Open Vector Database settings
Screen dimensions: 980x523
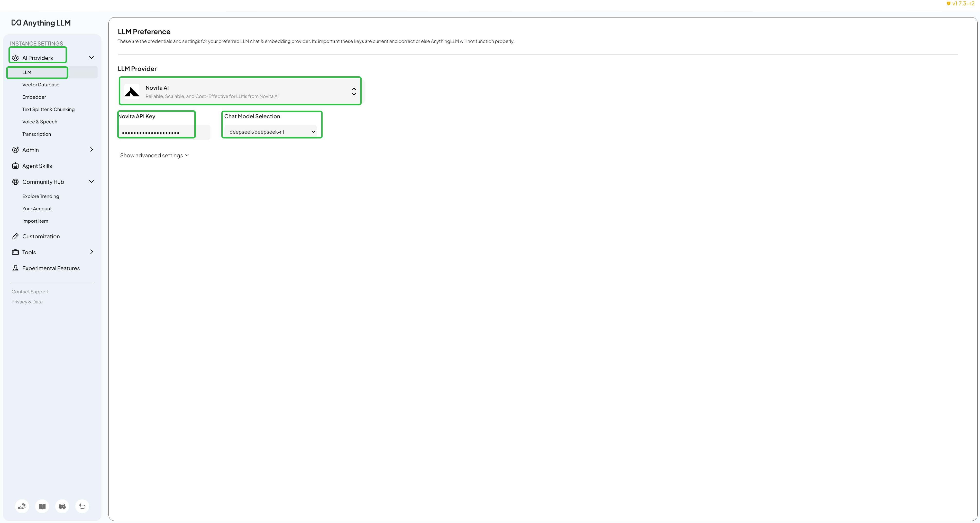(41, 85)
